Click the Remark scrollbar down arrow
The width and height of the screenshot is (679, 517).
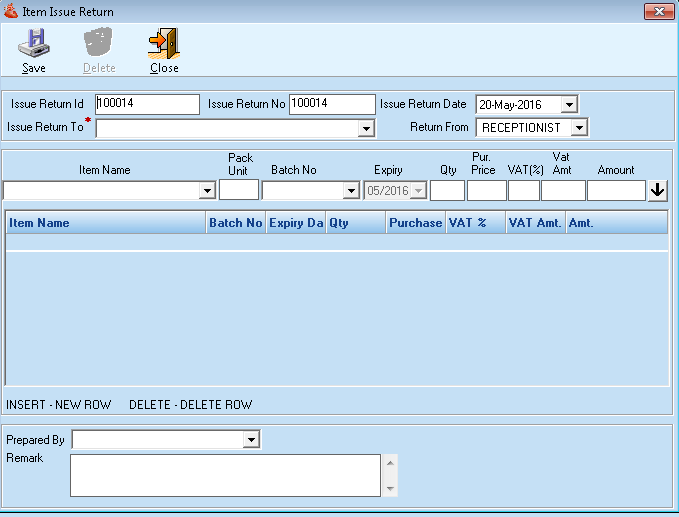390,488
